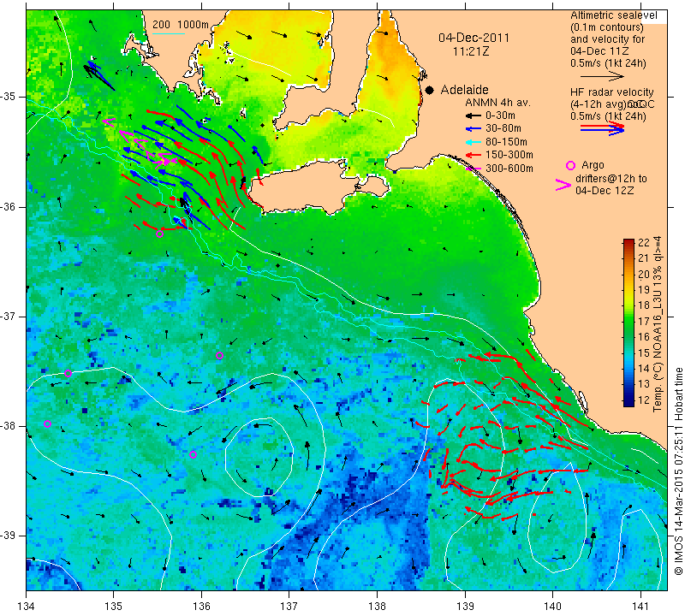Click the 200 1000m bathymetry label
Image resolution: width=685 pixels, height=616 pixels.
181,25
